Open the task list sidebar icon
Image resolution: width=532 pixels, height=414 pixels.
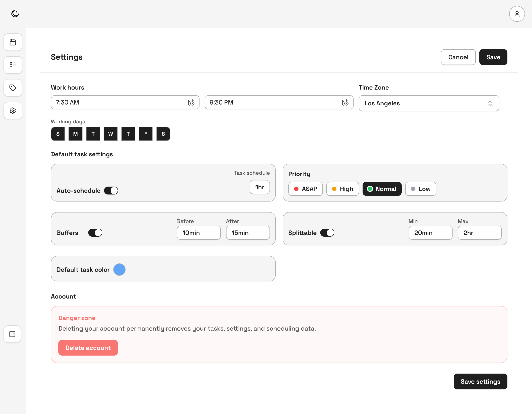click(x=13, y=65)
